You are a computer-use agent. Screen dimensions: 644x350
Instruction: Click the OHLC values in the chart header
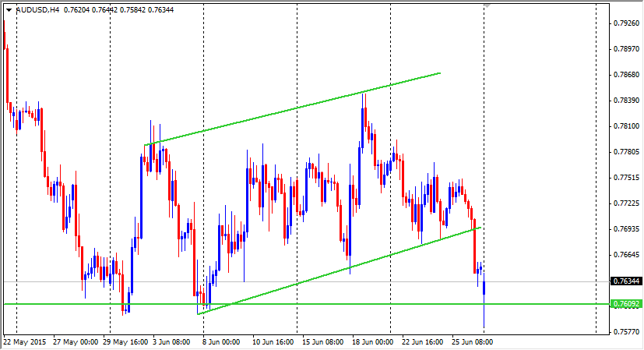tap(118, 10)
